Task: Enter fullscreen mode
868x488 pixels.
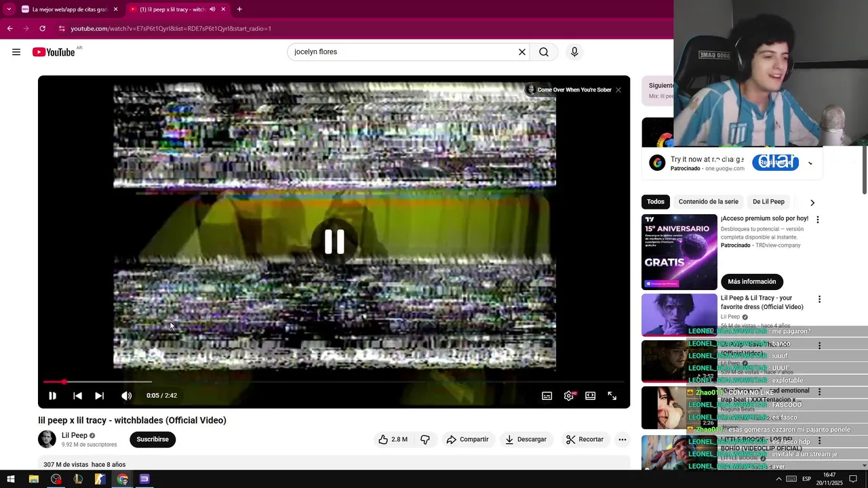Action: pos(612,396)
